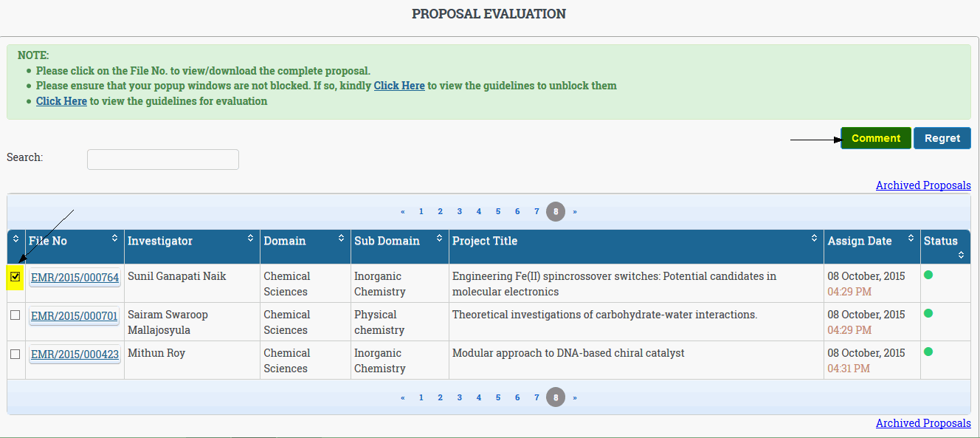Click the Regret button
Screen dimensions: 980x438
pos(942,138)
